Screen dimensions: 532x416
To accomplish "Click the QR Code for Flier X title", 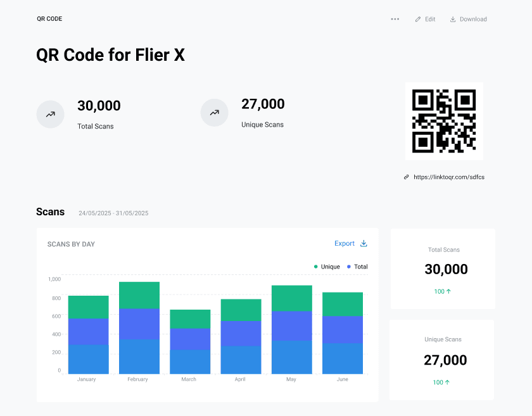I will click(111, 55).
